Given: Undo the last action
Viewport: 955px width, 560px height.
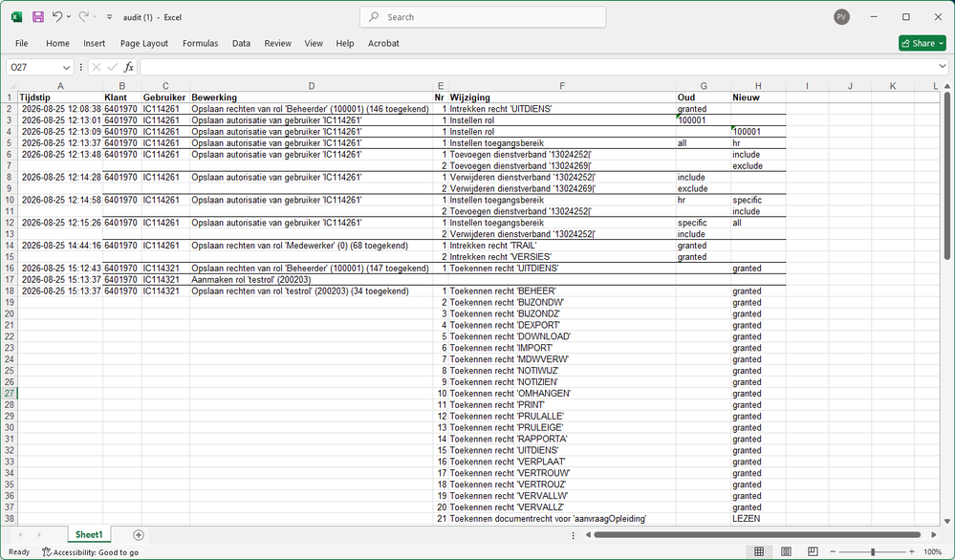Looking at the screenshot, I should 56,17.
